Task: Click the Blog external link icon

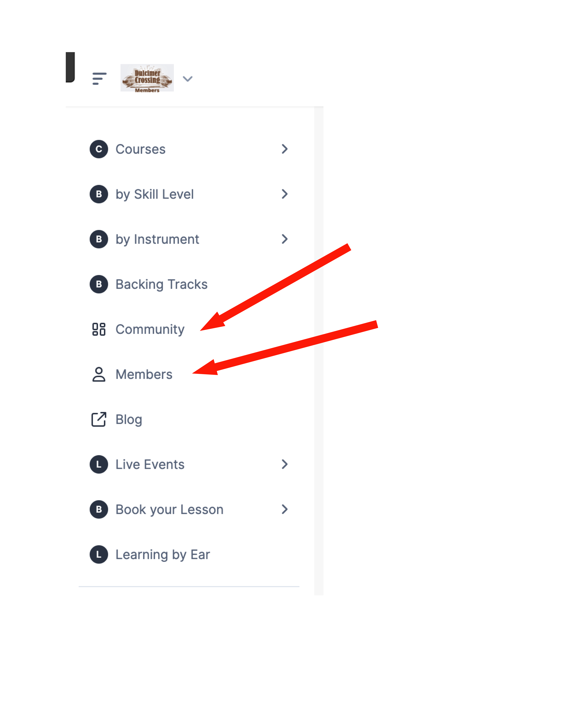Action: pos(99,419)
